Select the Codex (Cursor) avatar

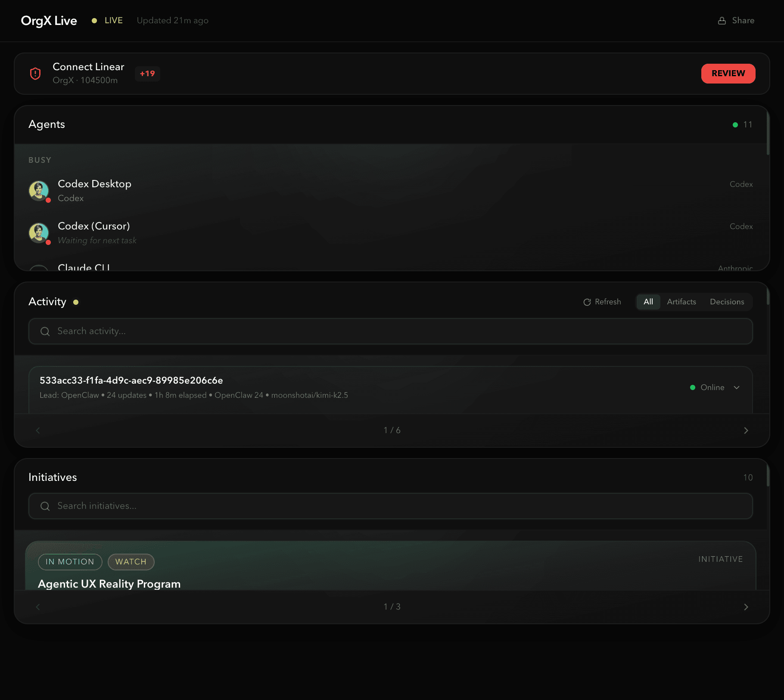(x=39, y=232)
